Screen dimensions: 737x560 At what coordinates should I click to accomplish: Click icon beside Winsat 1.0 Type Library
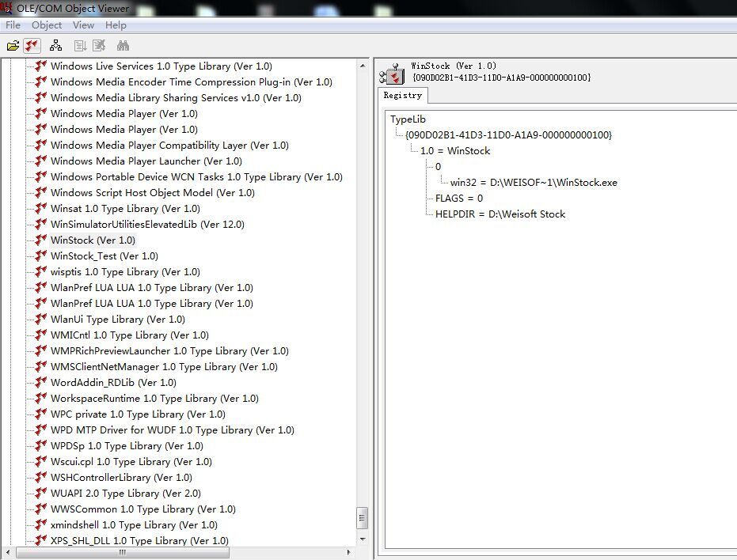(41, 208)
